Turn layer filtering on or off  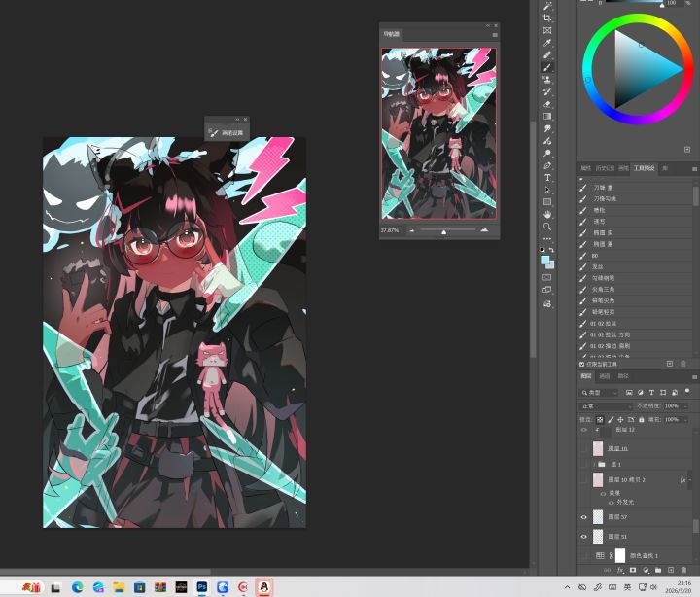(x=687, y=391)
